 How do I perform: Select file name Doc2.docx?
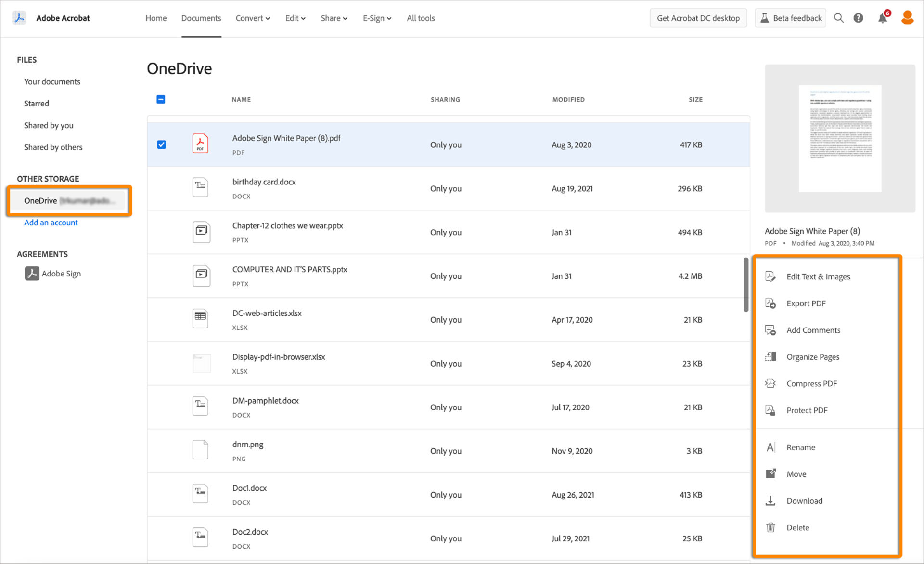250,532
